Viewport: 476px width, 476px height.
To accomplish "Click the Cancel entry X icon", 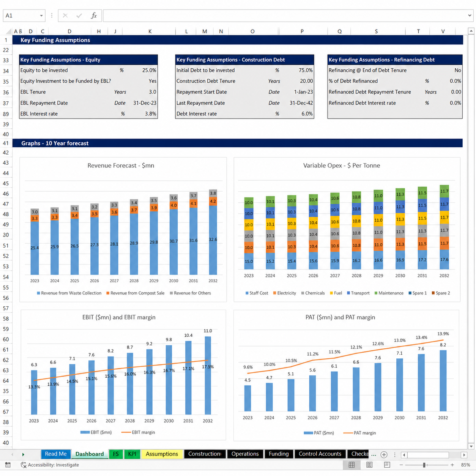I will (65, 16).
